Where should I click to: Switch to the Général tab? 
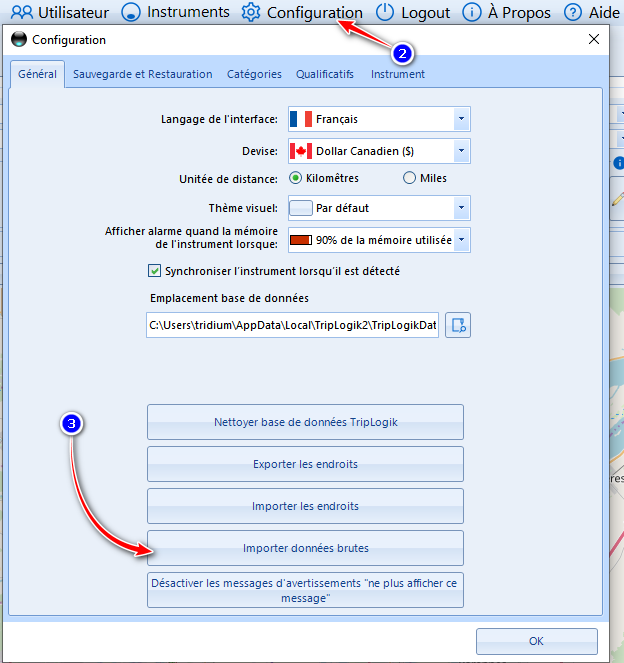[37, 74]
